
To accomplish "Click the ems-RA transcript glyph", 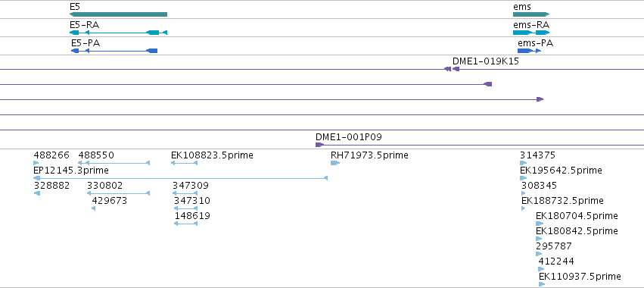I will (531, 33).
